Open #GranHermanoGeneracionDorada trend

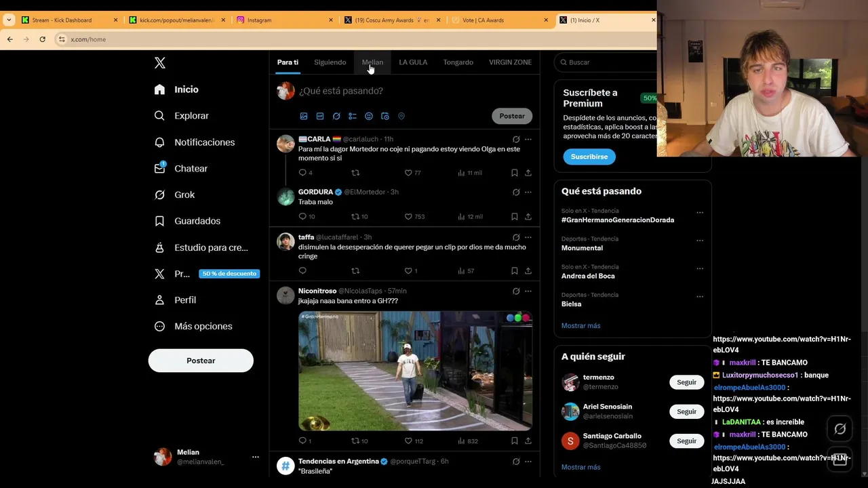click(618, 220)
